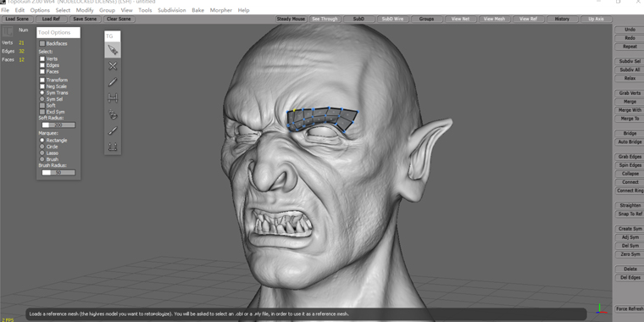
Task: Click the Load Ref button
Action: (x=52, y=19)
